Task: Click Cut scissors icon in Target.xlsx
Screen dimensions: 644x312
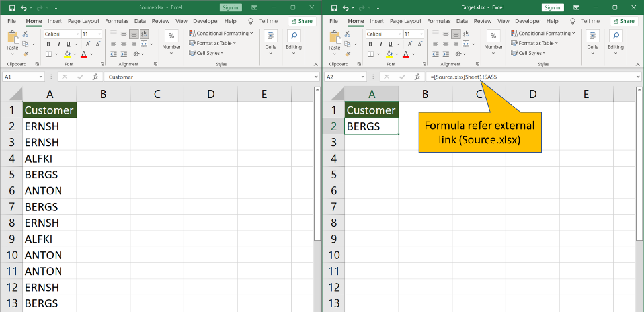Action: point(348,34)
